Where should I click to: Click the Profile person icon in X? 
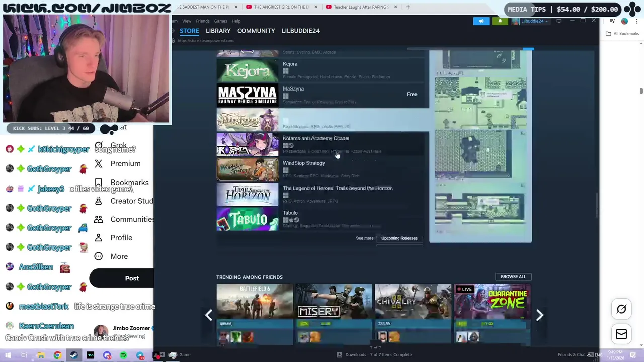click(x=99, y=238)
